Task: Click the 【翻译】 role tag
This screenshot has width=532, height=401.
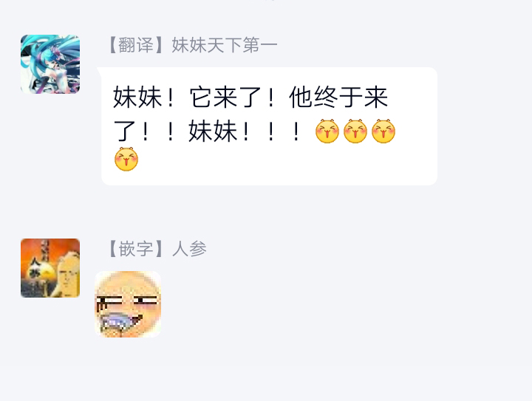Action: [x=136, y=45]
